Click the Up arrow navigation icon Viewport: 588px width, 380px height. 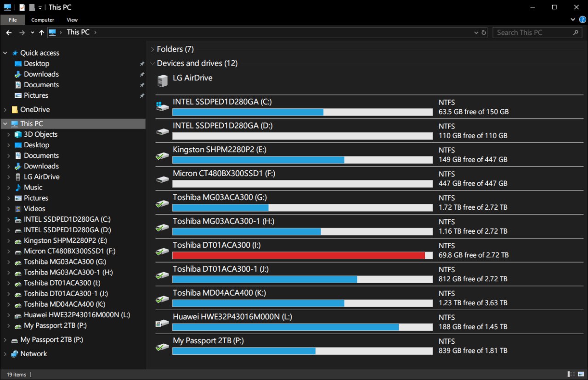[x=42, y=33]
